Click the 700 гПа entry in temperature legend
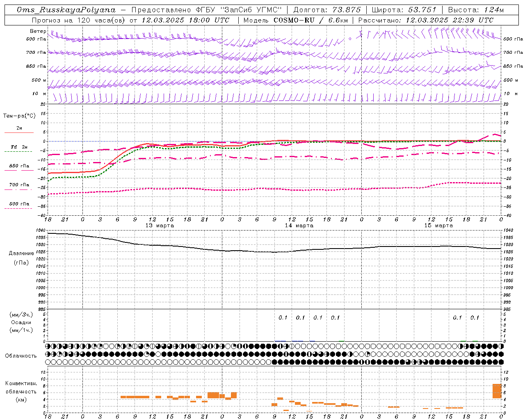The image size is (525, 420). [x=19, y=185]
